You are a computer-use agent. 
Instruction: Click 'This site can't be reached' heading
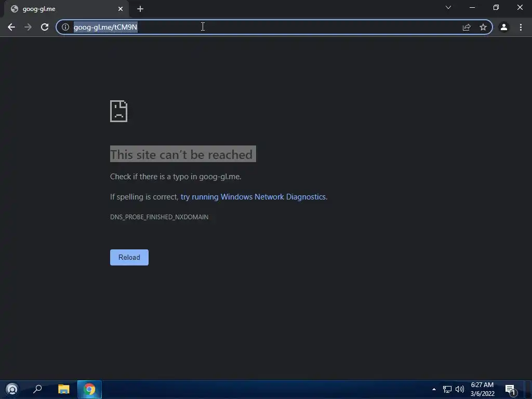tap(183, 154)
